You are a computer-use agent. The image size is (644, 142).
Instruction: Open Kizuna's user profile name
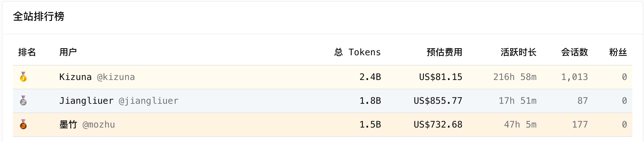(x=75, y=77)
